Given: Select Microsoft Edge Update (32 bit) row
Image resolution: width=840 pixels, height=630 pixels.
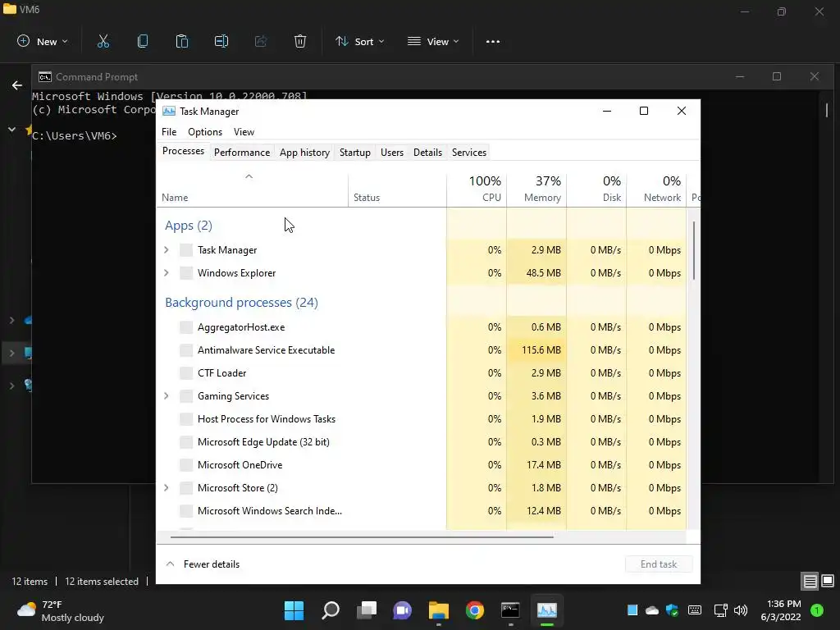Looking at the screenshot, I should pos(421,442).
